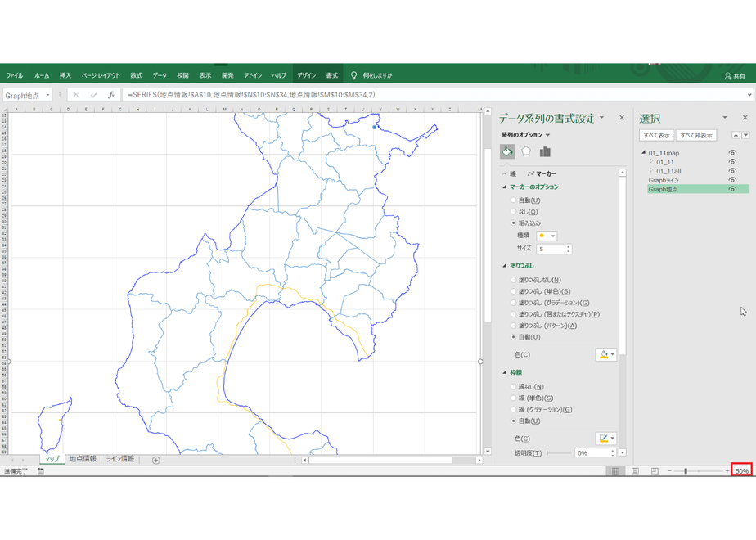Click the lightbulb tell-me icon

[x=353, y=75]
